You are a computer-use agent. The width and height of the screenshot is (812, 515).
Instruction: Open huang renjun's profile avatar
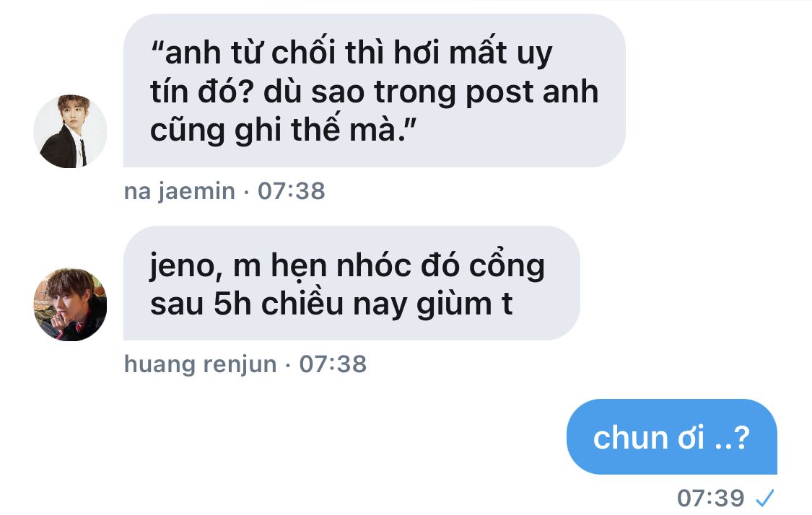pyautogui.click(x=70, y=304)
